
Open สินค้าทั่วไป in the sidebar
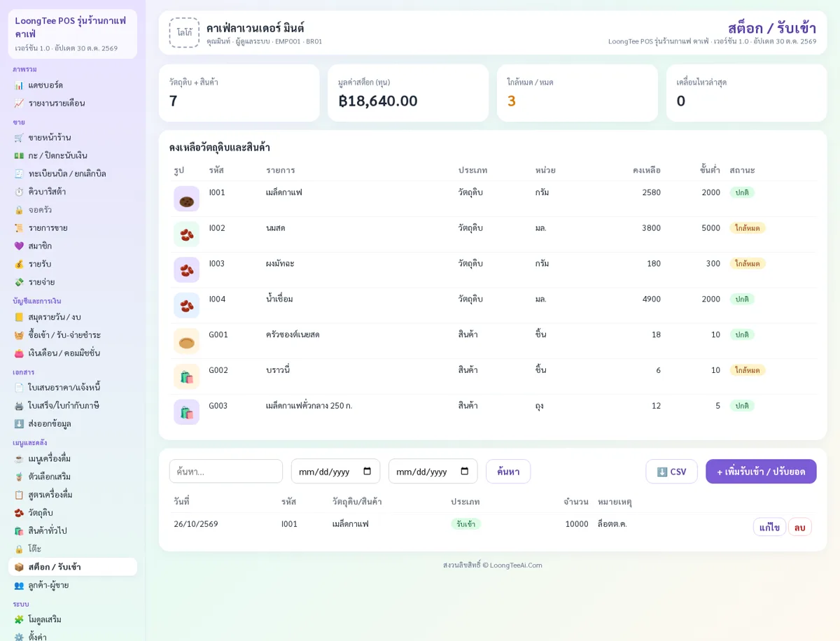[x=73, y=531]
